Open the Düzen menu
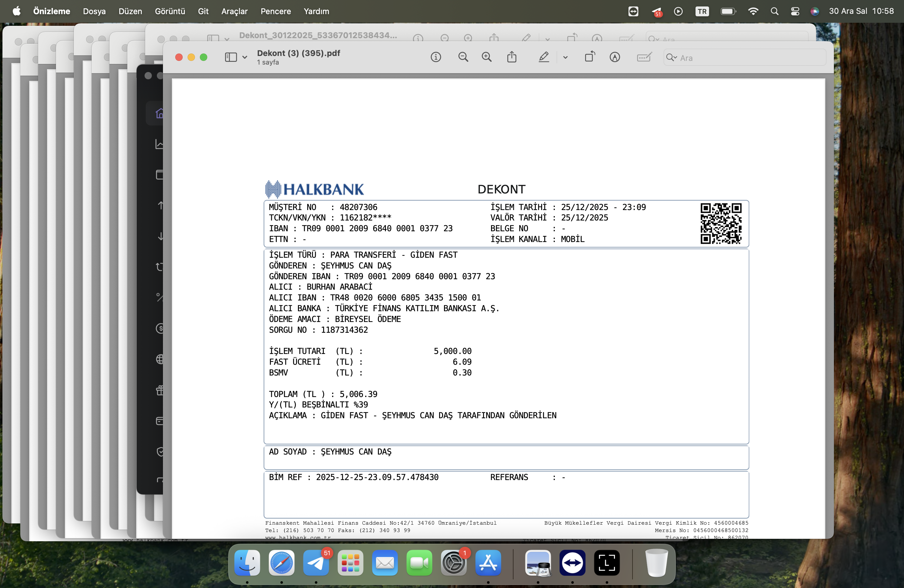 click(130, 11)
